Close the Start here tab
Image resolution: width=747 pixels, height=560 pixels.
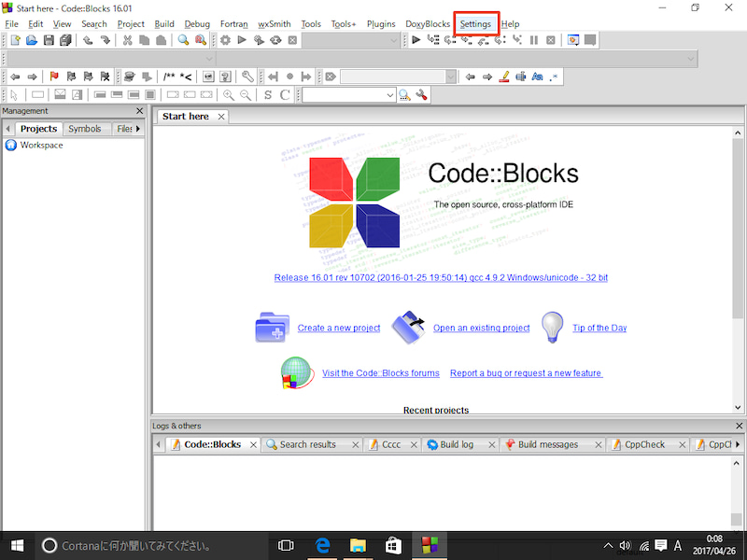221,117
